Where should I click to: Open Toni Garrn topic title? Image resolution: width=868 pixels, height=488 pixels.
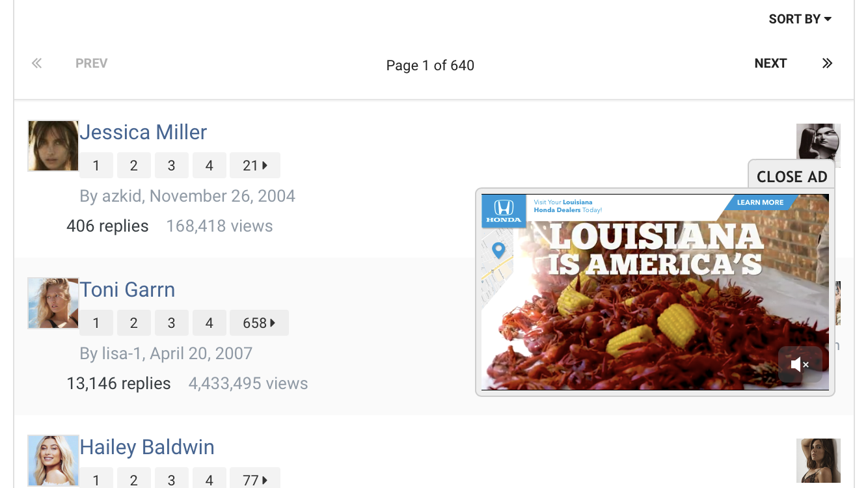point(128,290)
